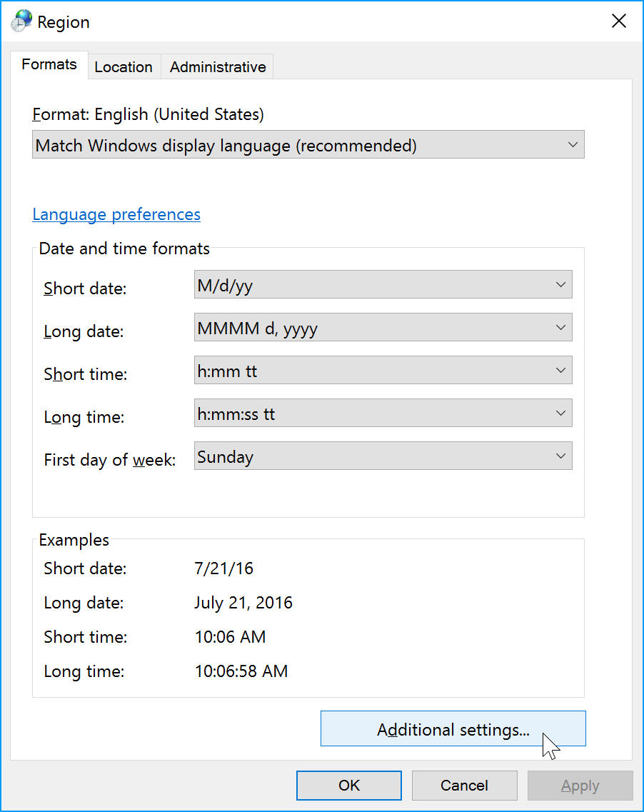The height and width of the screenshot is (812, 644).
Task: Open Language preferences link
Action: [x=116, y=214]
